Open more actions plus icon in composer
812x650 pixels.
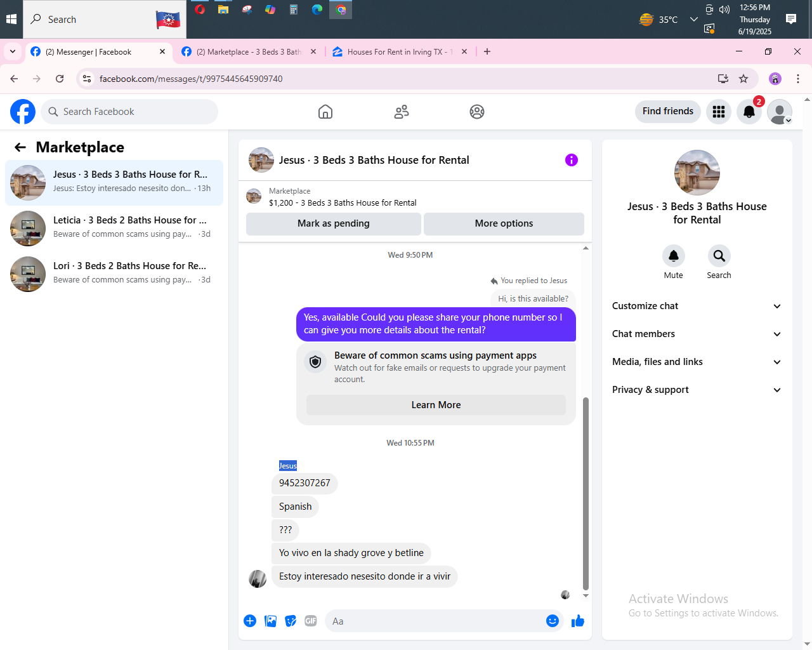(250, 621)
